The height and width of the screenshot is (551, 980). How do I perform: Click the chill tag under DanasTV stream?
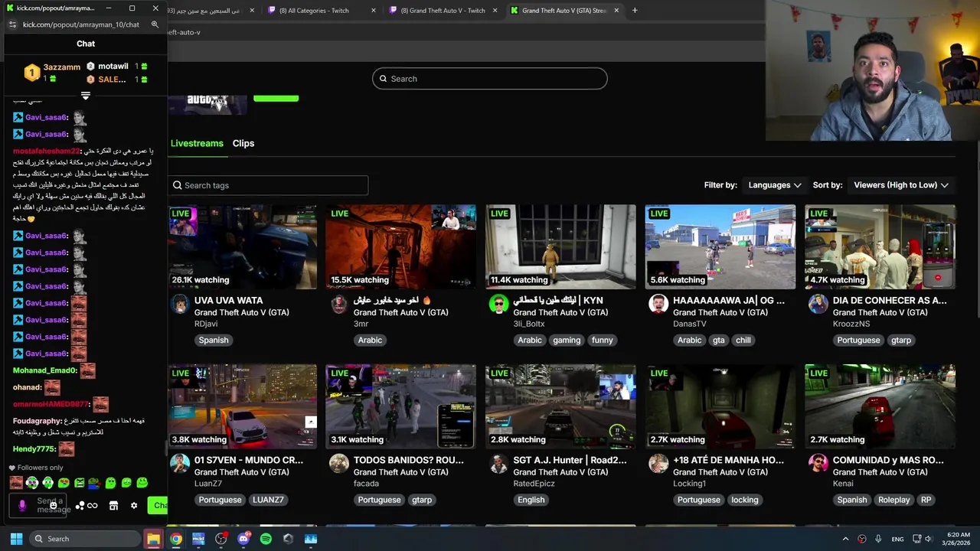point(743,340)
